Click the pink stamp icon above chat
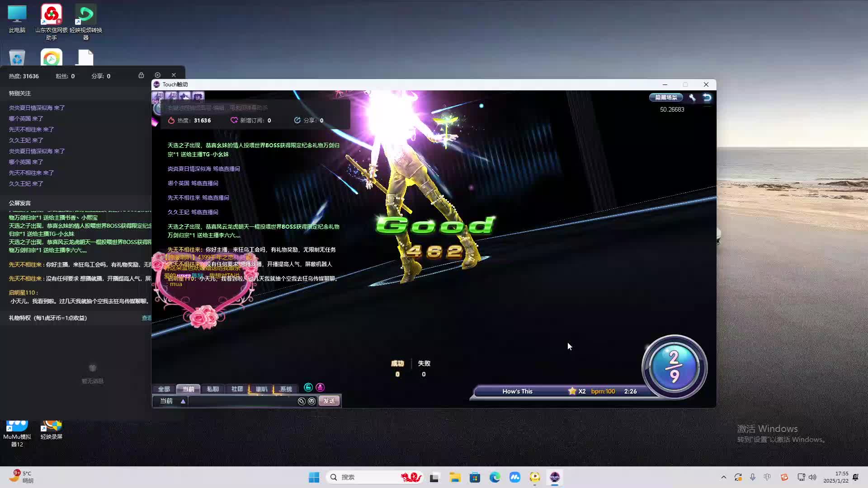 coord(320,388)
